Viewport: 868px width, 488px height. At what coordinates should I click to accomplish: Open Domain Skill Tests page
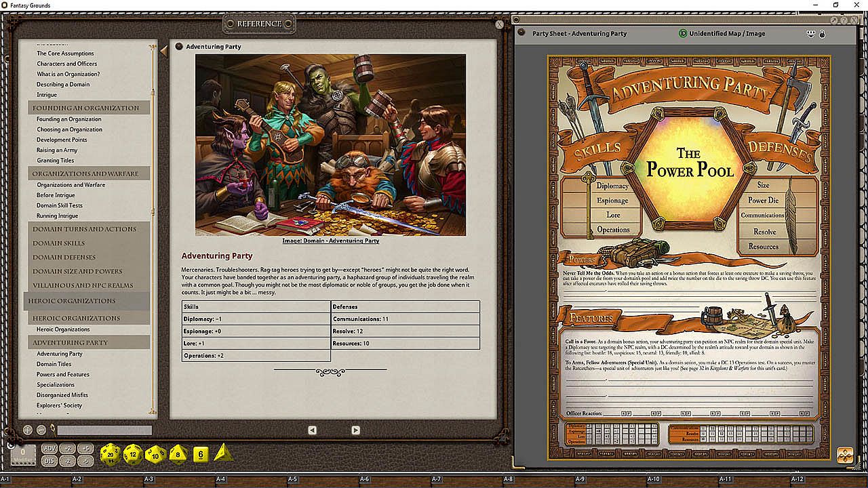coord(60,205)
